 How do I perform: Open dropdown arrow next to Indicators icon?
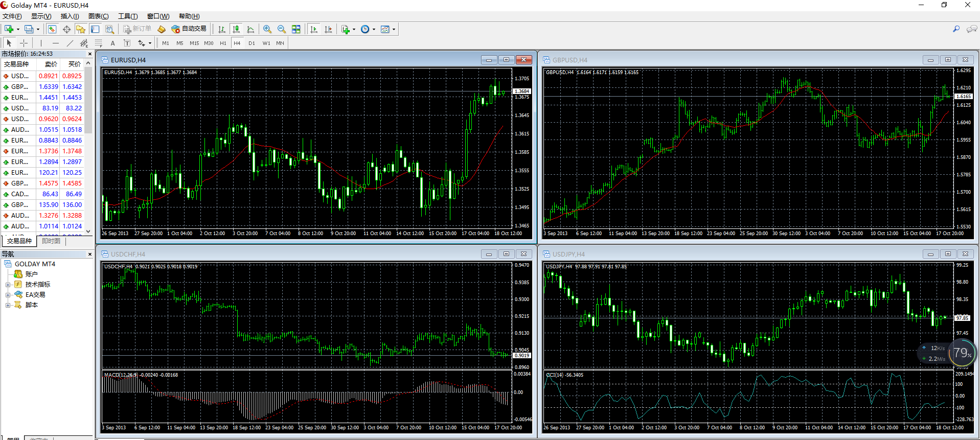coord(354,29)
